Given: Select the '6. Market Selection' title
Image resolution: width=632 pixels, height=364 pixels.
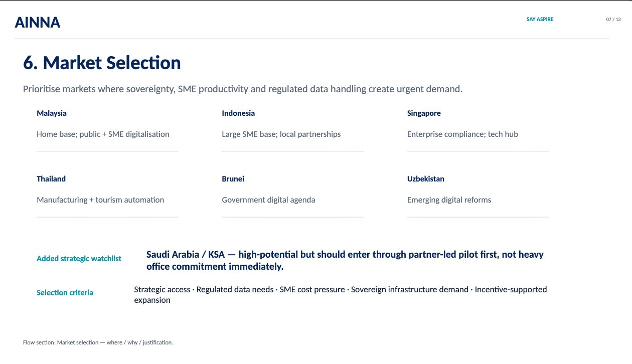Looking at the screenshot, I should click(x=102, y=63).
